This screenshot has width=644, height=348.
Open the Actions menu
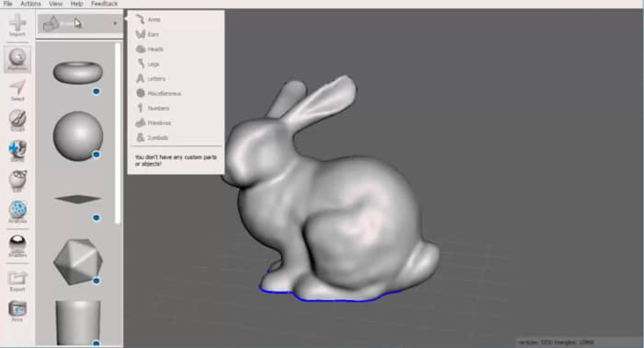30,4
